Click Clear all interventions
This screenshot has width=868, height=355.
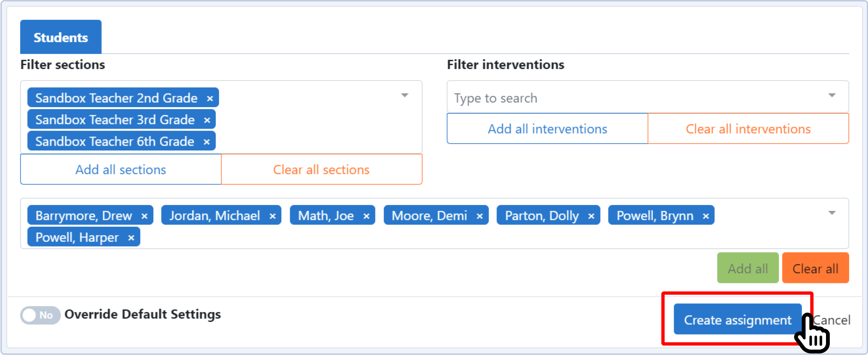tap(748, 129)
